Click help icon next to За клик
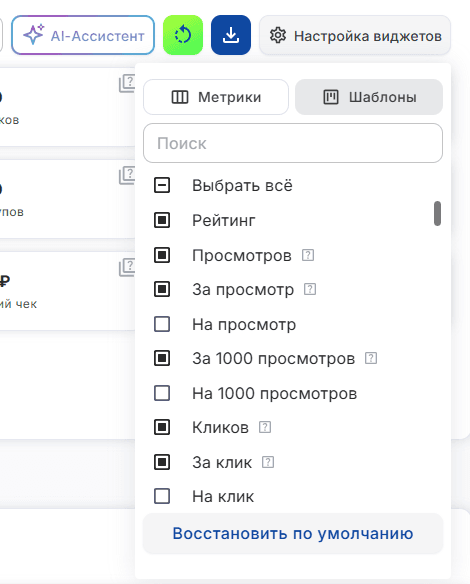Image resolution: width=470 pixels, height=584 pixels. [268, 462]
